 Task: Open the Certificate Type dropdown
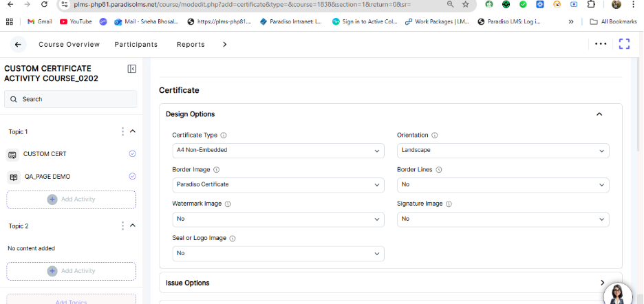278,150
